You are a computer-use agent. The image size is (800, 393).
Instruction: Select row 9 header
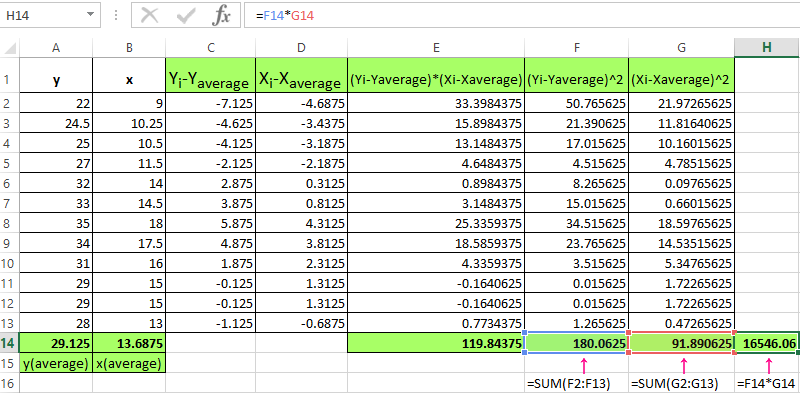coord(10,244)
